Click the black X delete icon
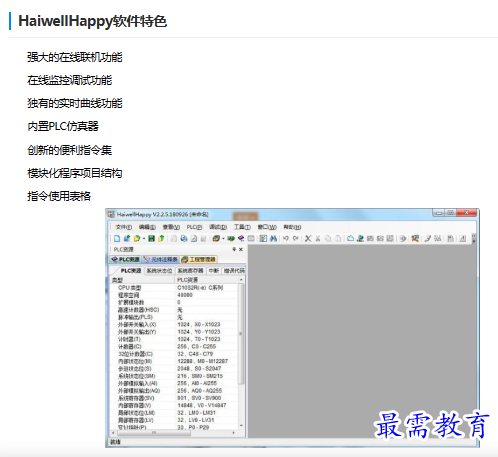The width and height of the screenshot is (498, 457). coord(308,238)
